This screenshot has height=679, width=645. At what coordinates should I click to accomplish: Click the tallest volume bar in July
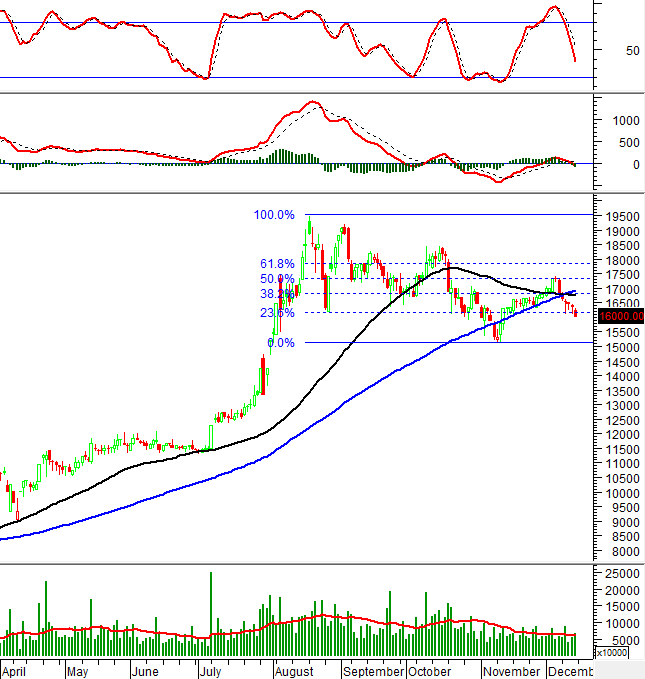click(211, 612)
